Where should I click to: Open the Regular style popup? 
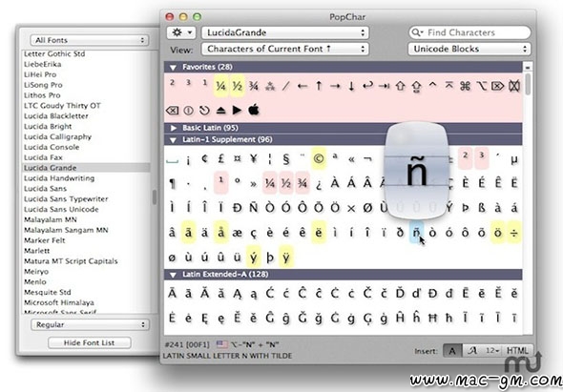[x=90, y=324]
